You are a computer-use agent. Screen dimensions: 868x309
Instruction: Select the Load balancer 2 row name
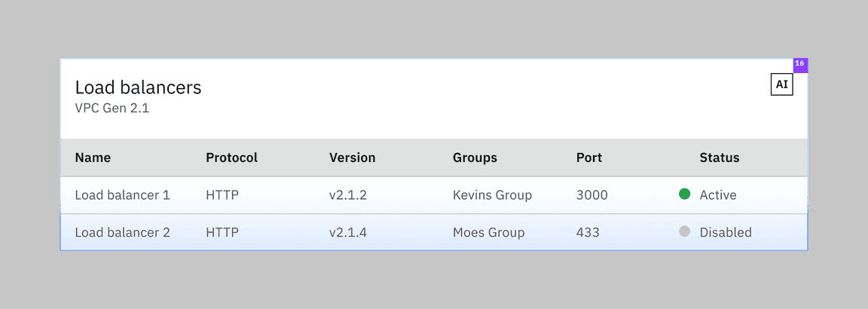pos(122,232)
